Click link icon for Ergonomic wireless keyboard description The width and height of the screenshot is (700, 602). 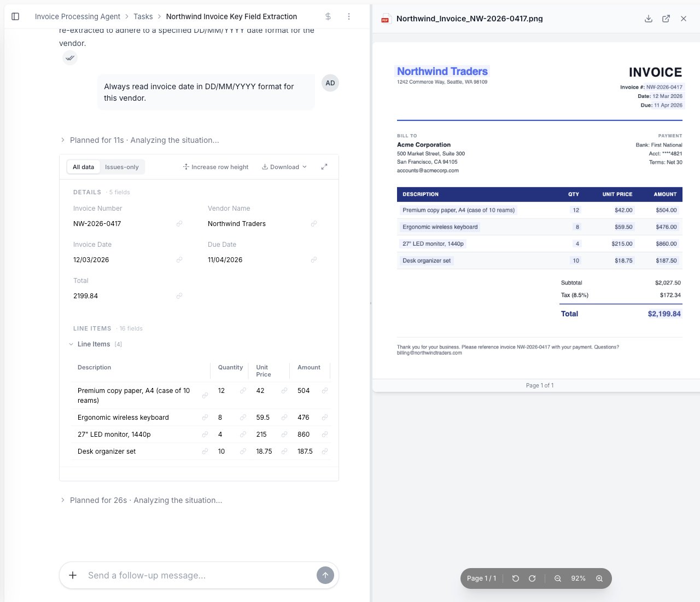[205, 418]
